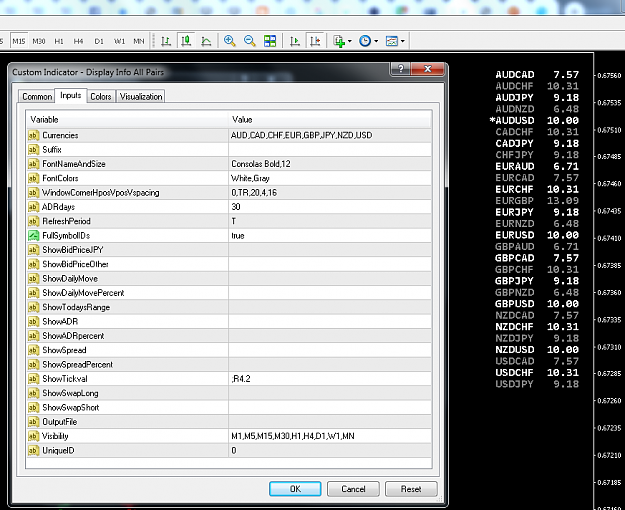Click the indicators list plus icon
Screen dimensions: 625x510
coord(339,41)
